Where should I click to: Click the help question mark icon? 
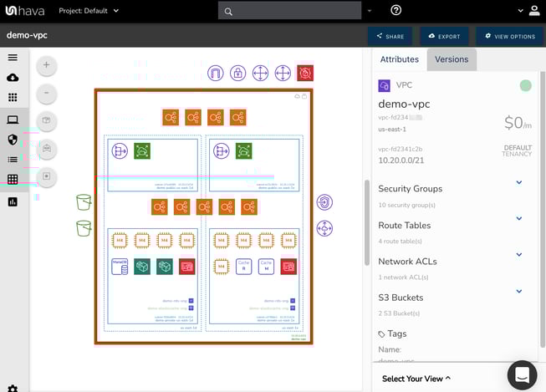coord(396,10)
